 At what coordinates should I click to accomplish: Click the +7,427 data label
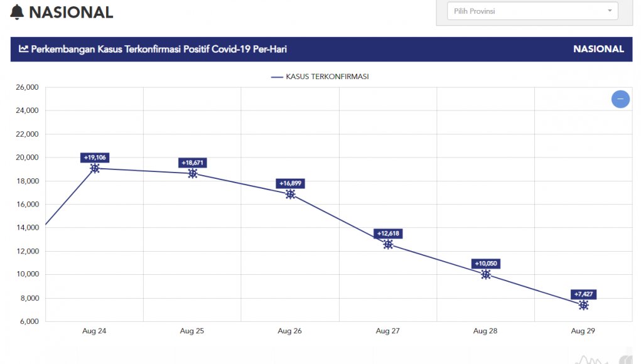pyautogui.click(x=583, y=294)
